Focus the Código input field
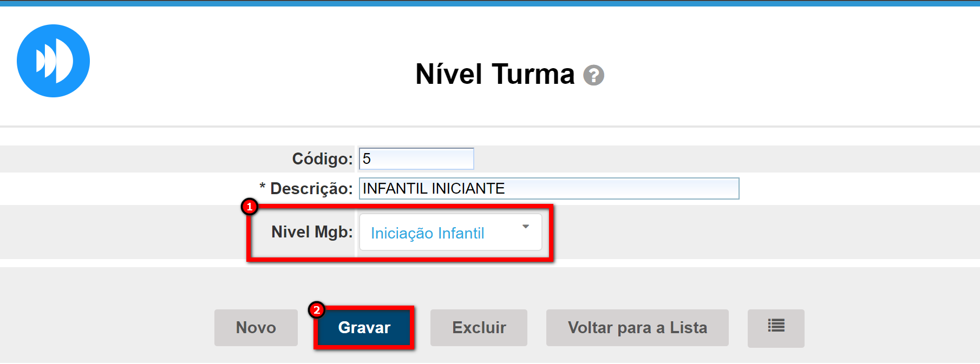 click(x=416, y=158)
